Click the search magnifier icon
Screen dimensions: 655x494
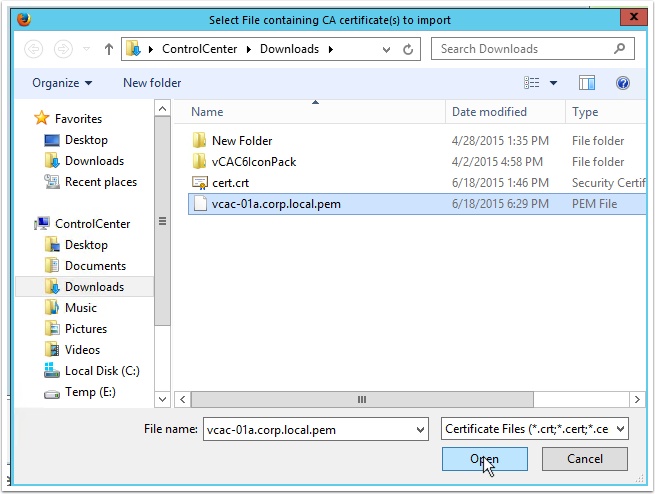tap(619, 49)
